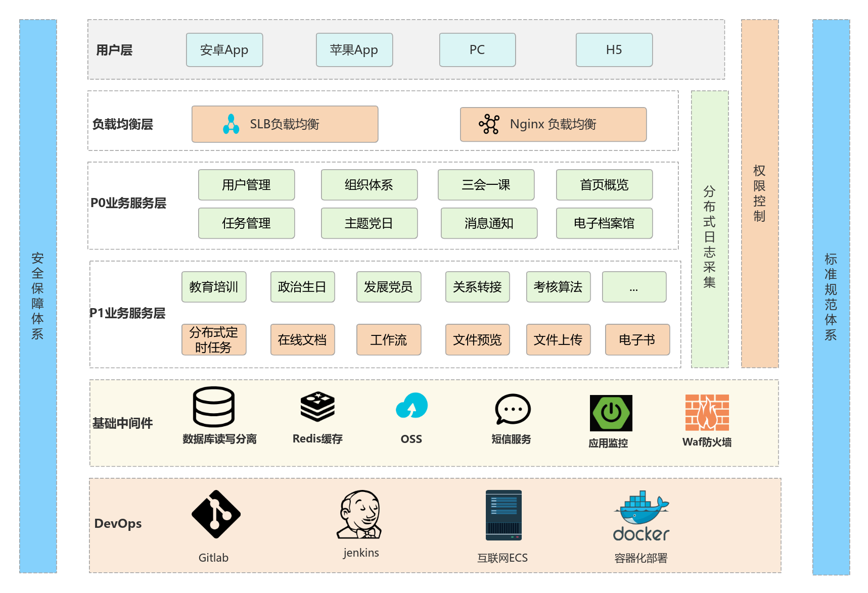Select the 安卓App box
This screenshot has width=868, height=593.
(x=224, y=50)
